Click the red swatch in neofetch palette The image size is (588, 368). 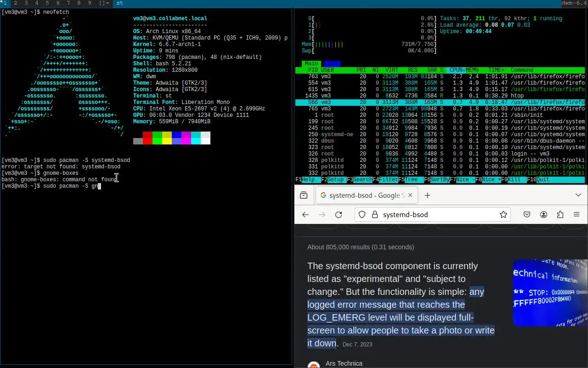(147, 138)
